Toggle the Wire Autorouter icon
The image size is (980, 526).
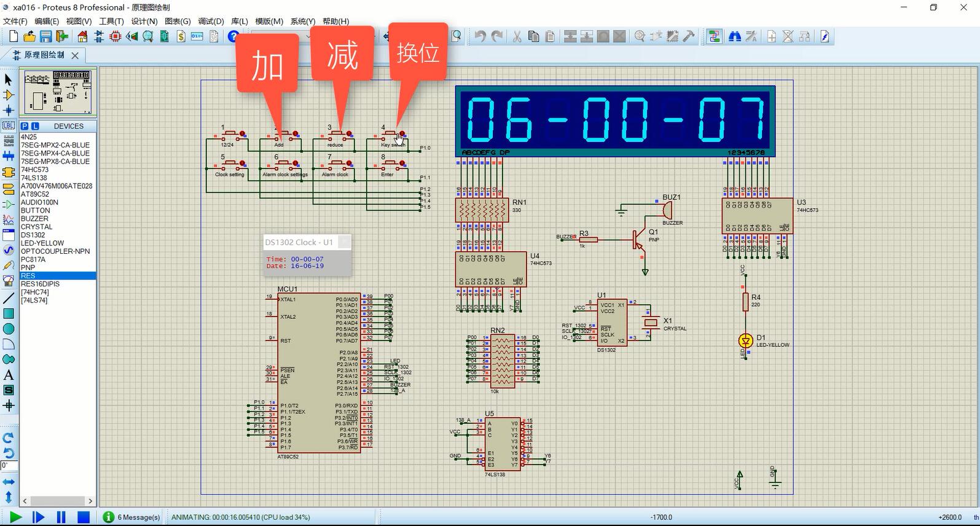[x=714, y=37]
